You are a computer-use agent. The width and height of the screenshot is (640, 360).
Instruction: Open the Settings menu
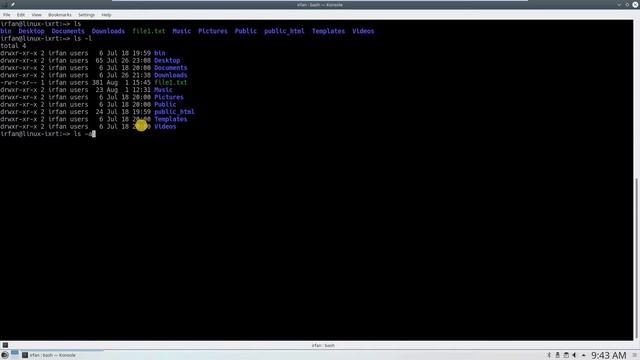pyautogui.click(x=86, y=15)
